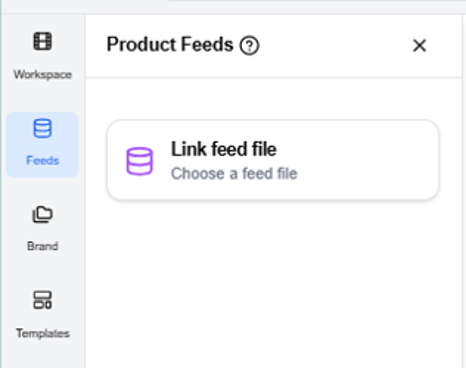This screenshot has height=368, width=466.
Task: Switch to the Feeds label tab
Action: click(43, 160)
